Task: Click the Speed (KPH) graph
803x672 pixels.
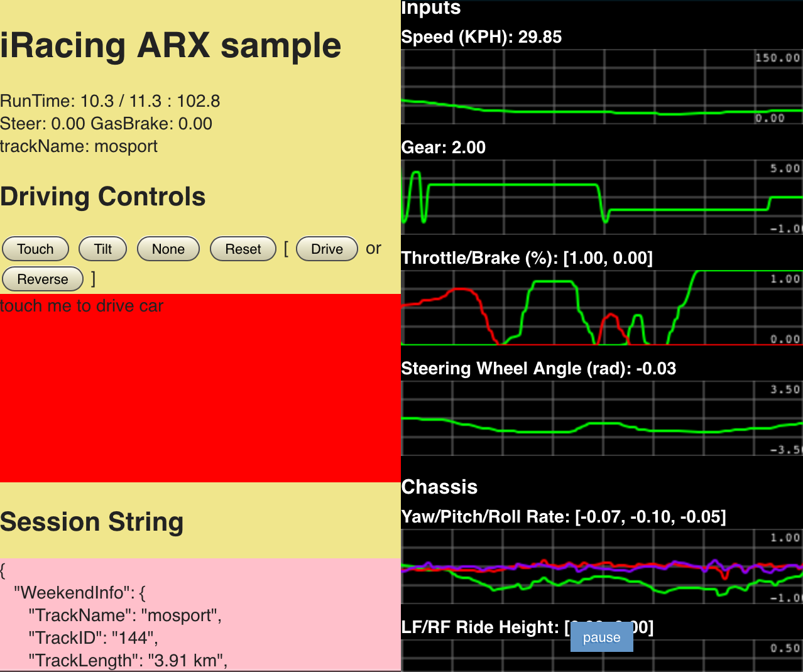Action: [x=602, y=87]
